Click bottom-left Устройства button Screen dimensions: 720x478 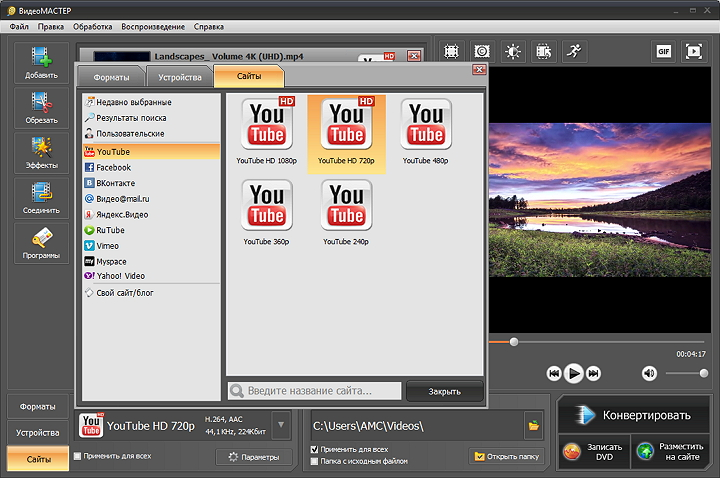tap(38, 433)
